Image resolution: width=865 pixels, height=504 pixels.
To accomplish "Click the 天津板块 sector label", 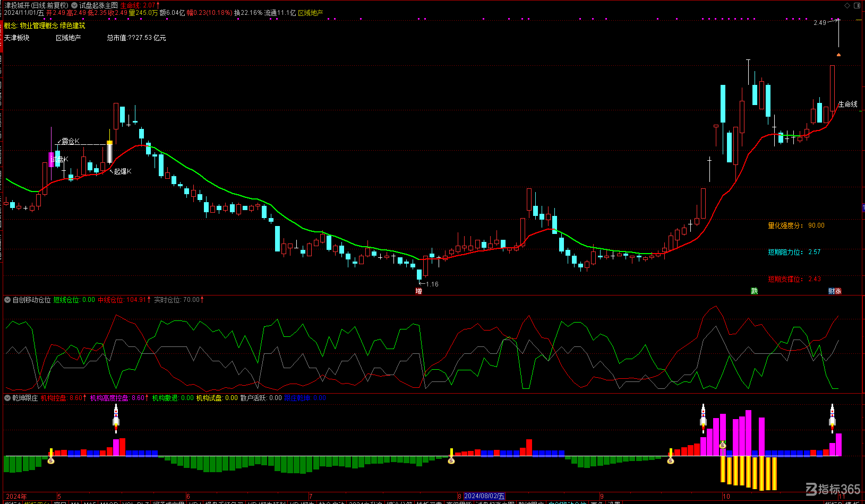I will (x=17, y=38).
